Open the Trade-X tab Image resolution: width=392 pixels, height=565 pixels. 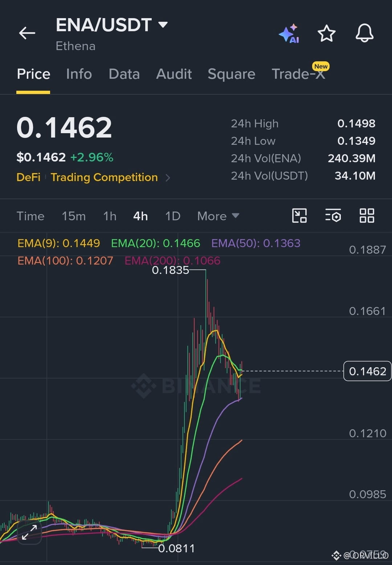point(298,74)
